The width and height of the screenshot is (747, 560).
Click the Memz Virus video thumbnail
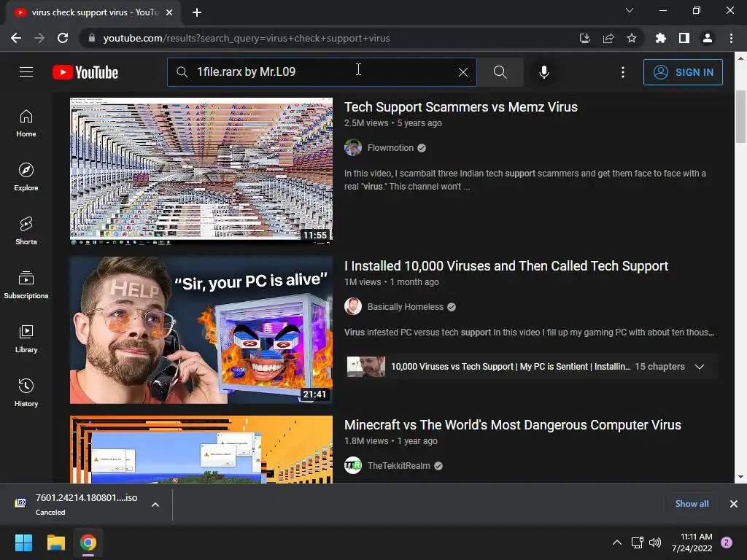pos(201,171)
